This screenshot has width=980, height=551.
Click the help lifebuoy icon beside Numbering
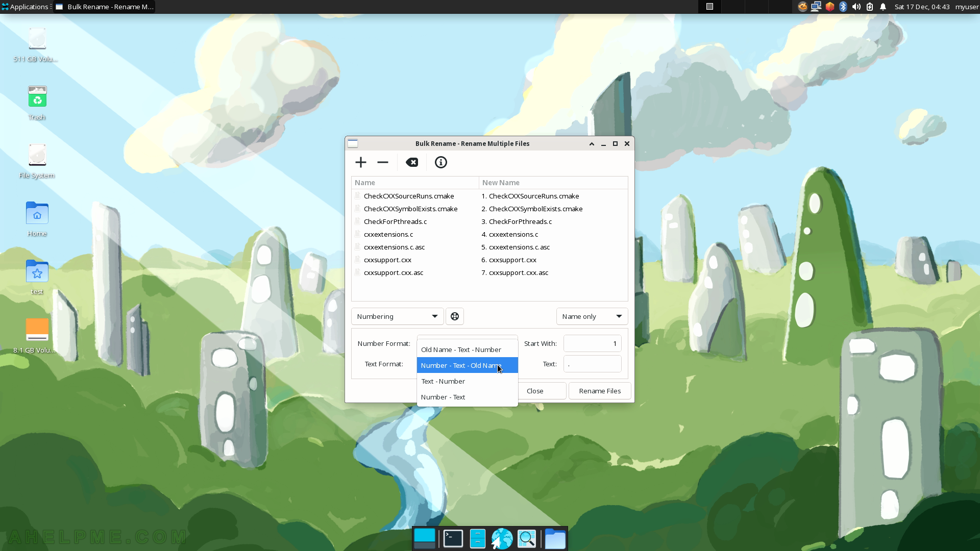(455, 316)
